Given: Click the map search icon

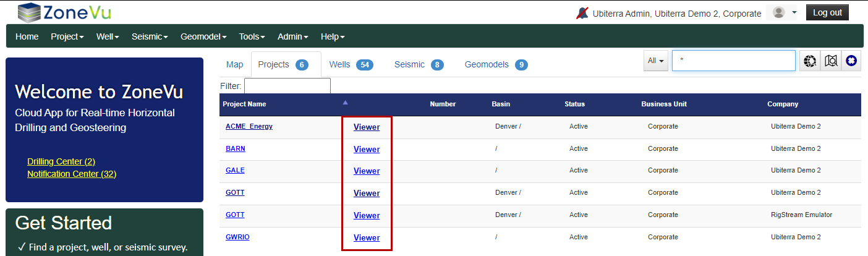Looking at the screenshot, I should [831, 61].
